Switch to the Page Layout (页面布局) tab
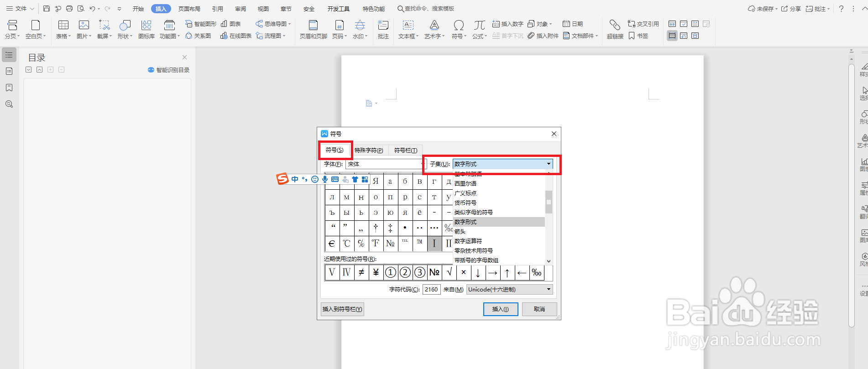 click(x=189, y=9)
